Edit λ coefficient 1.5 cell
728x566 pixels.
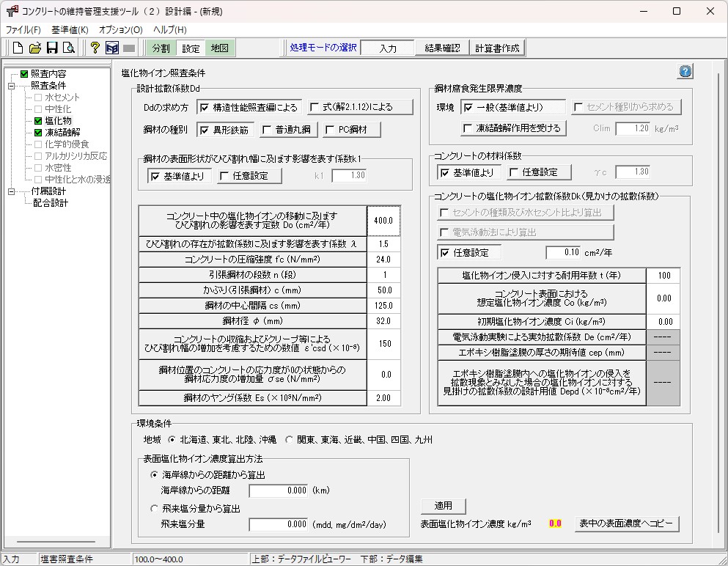click(x=383, y=244)
